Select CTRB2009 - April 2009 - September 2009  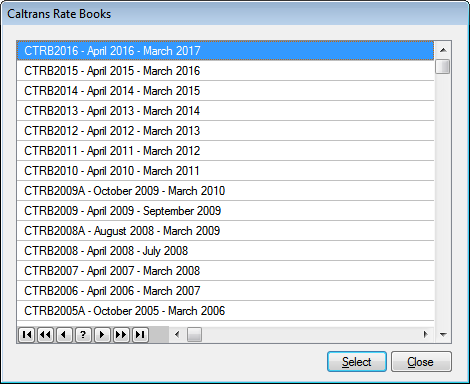pos(225,211)
